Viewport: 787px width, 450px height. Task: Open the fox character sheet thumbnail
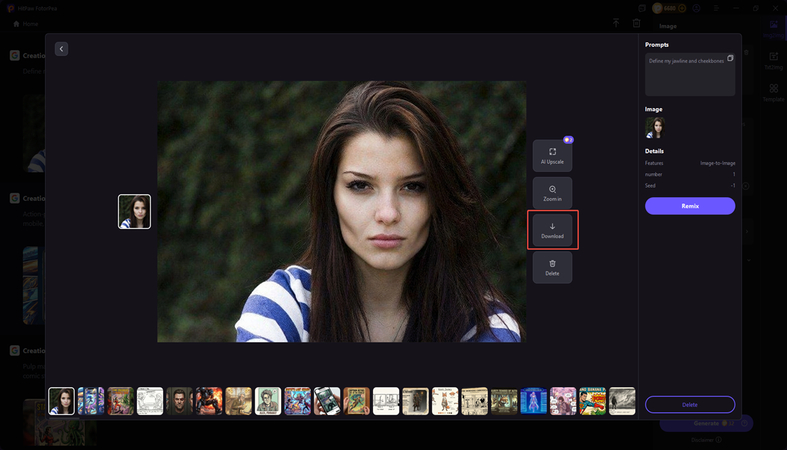point(445,401)
